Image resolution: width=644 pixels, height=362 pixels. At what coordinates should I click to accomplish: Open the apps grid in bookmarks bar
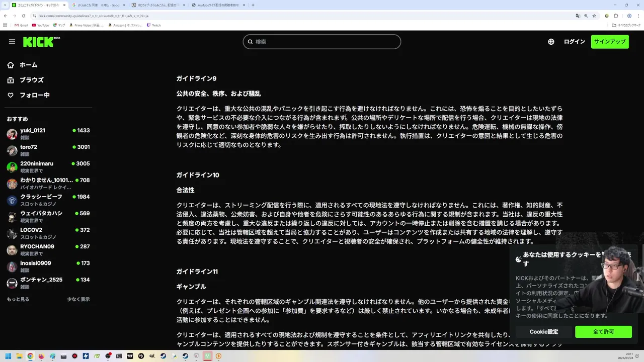6,25
